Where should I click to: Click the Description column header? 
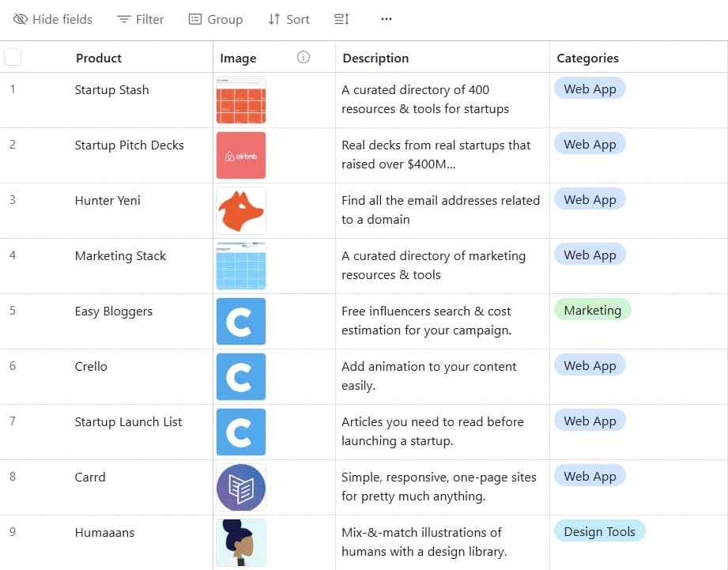375,58
